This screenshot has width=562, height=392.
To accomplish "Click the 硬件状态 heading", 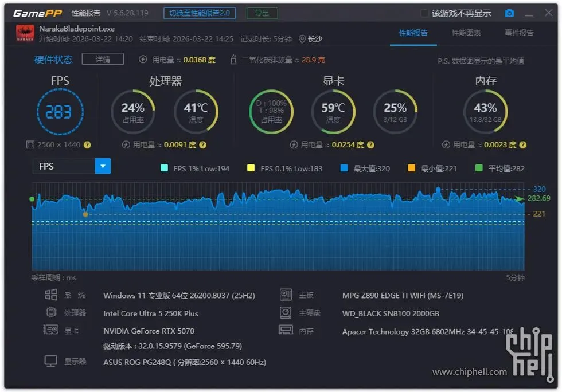I will click(x=53, y=60).
